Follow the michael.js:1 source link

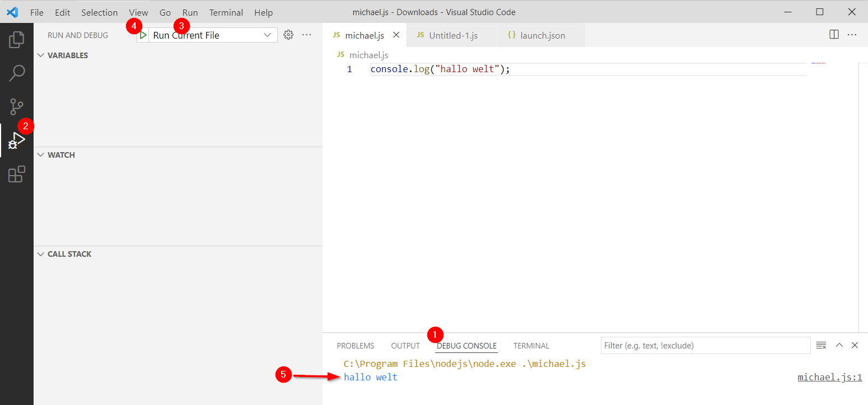(x=830, y=377)
